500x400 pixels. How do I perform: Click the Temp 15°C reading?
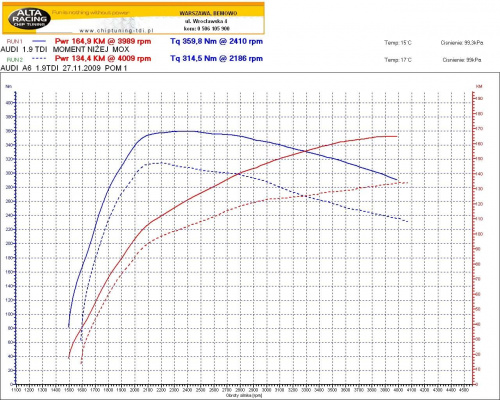click(398, 43)
